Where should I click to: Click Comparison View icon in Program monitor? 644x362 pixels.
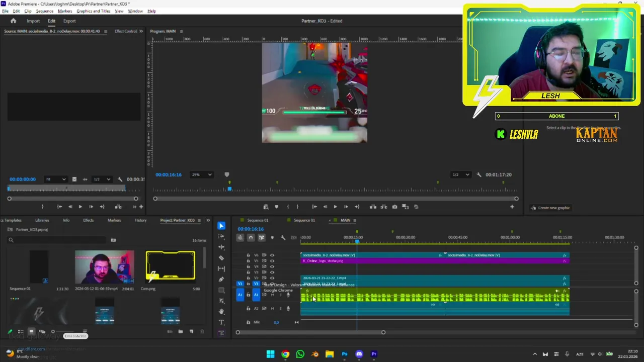405,207
